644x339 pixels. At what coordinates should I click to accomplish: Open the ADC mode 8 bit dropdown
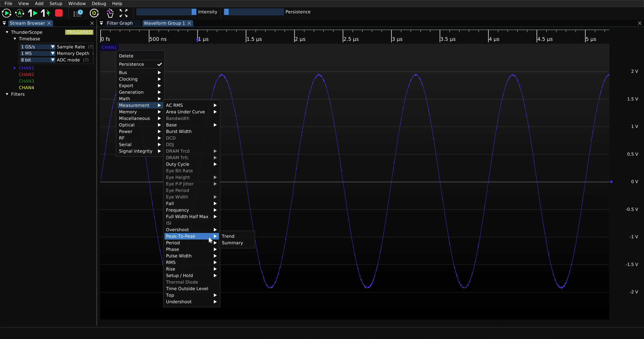(37, 60)
